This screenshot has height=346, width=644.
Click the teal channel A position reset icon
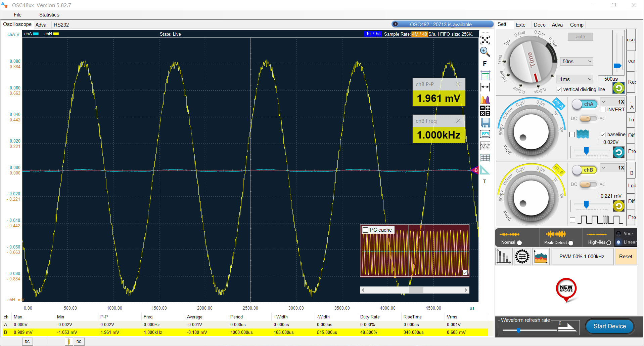[x=618, y=152]
